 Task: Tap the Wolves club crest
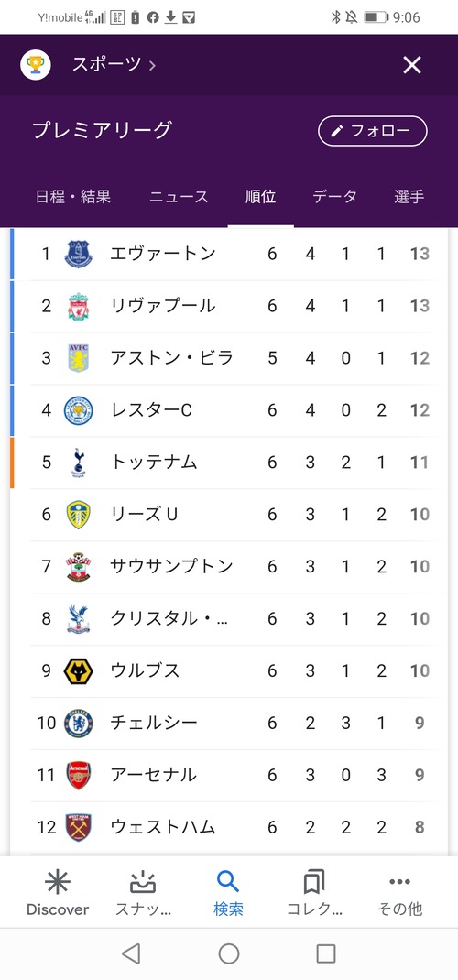(x=79, y=671)
